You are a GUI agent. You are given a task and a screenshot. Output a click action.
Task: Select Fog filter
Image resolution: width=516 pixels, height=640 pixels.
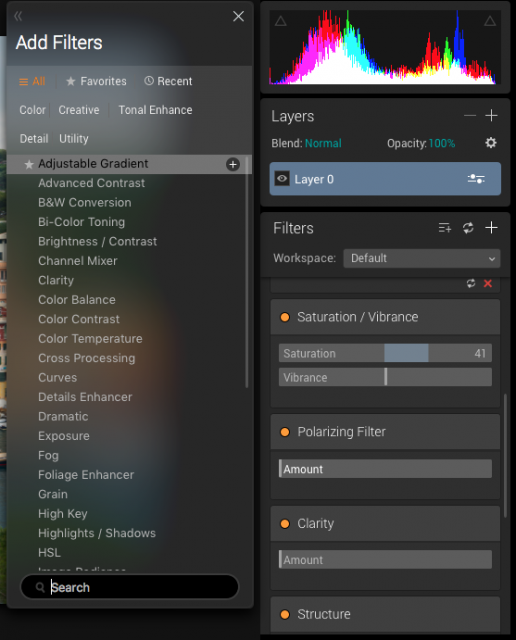48,455
